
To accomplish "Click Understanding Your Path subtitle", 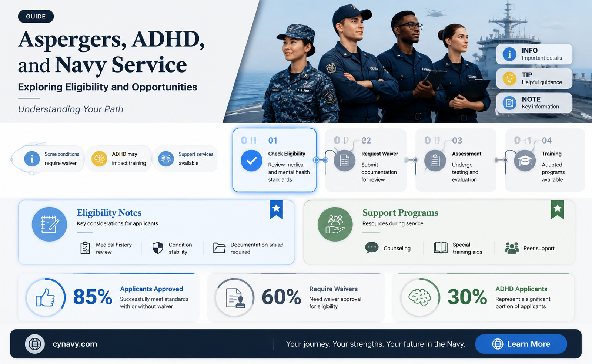I will (x=71, y=109).
